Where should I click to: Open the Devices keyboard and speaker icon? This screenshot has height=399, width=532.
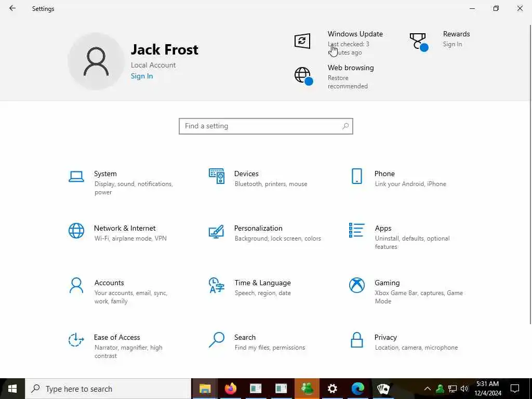pos(217,176)
